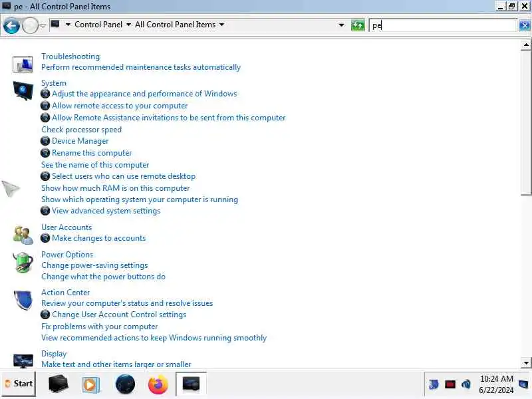Open Select users who can use remote desktop
This screenshot has width=532, height=399.
click(124, 176)
